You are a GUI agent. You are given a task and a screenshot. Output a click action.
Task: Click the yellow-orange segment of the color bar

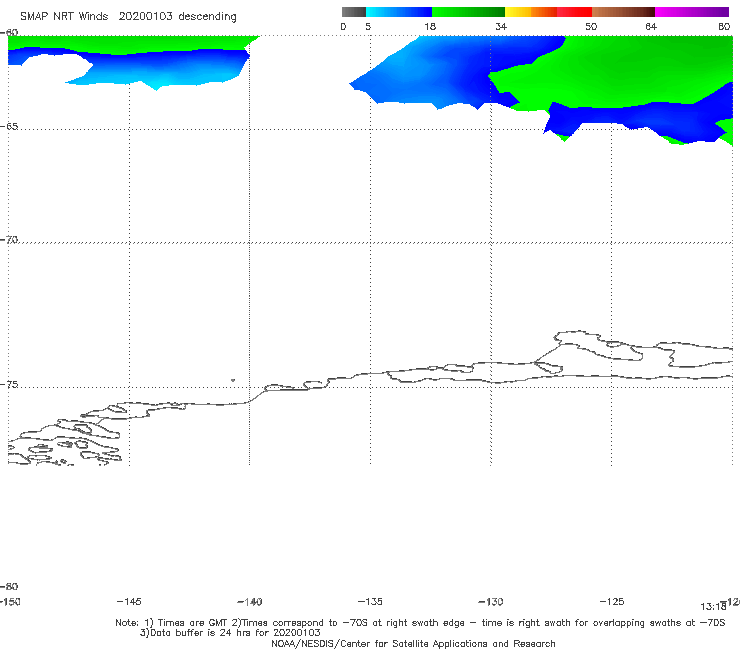531,12
